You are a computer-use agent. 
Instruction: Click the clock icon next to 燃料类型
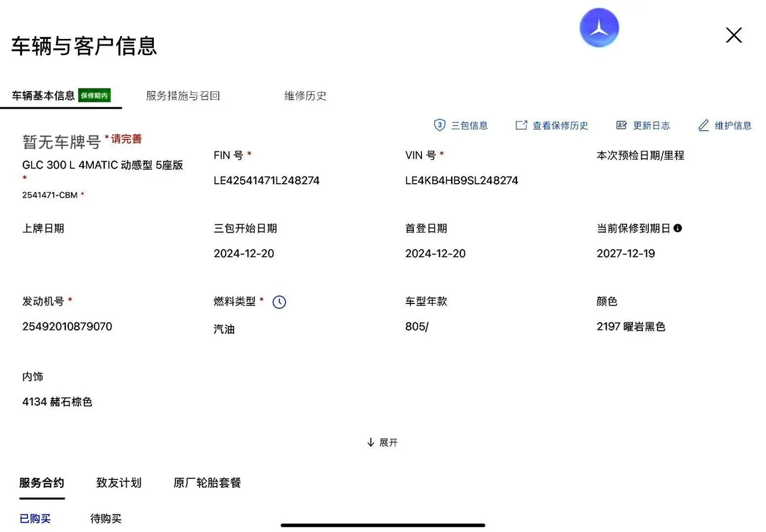(279, 302)
